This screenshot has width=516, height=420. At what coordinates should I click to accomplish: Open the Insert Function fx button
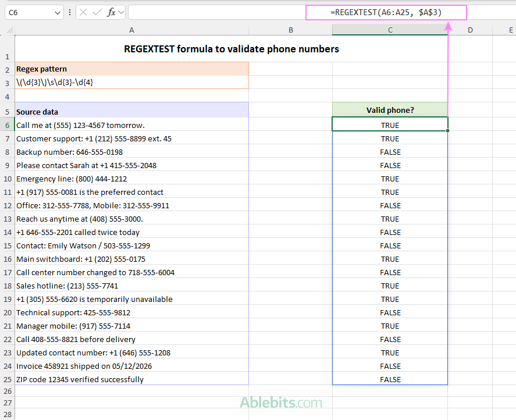coord(111,13)
